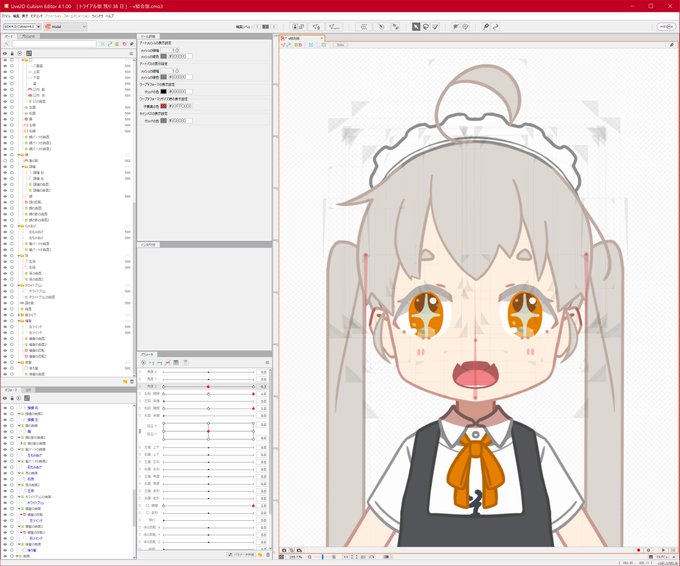Select edit level 1 button
Screen dimensions: 680x566
[x=257, y=26]
